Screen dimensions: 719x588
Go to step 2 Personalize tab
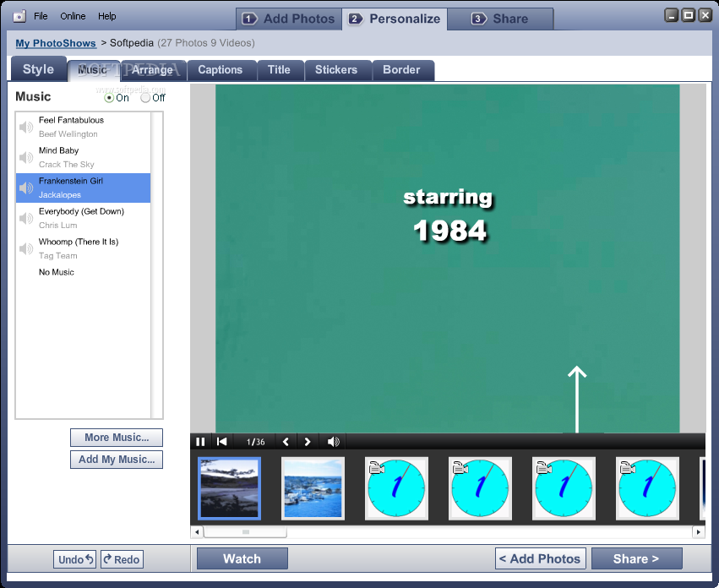click(395, 19)
